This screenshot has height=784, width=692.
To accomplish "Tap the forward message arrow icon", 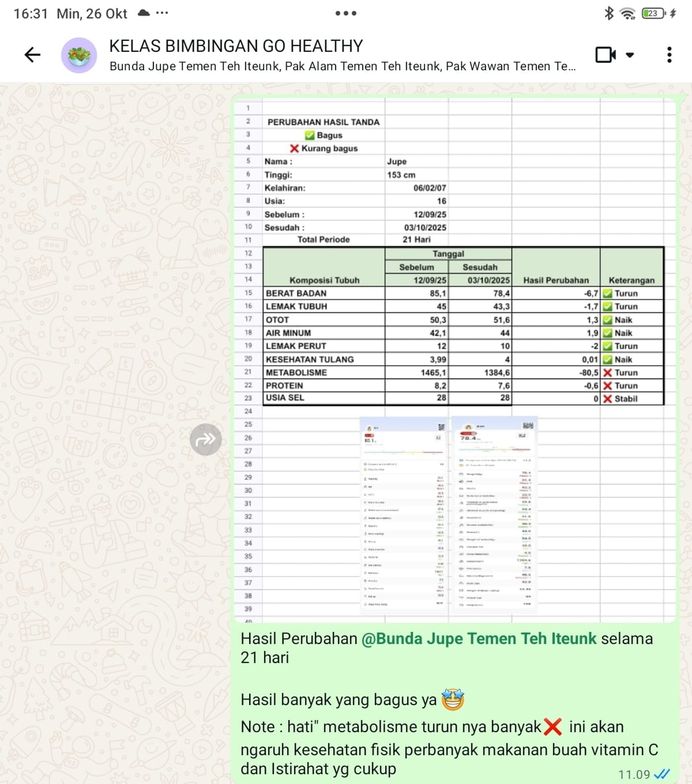I will click(x=206, y=439).
